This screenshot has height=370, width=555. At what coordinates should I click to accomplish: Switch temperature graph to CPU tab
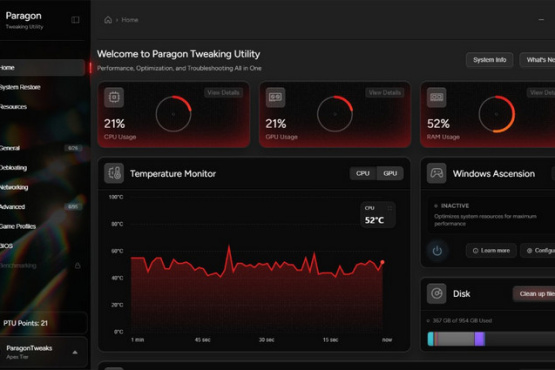click(x=363, y=173)
